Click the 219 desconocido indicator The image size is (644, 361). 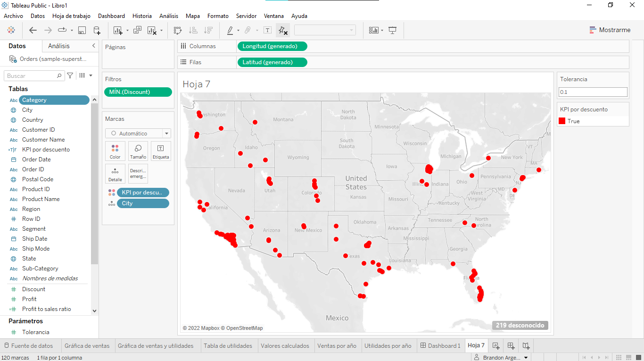pyautogui.click(x=520, y=325)
